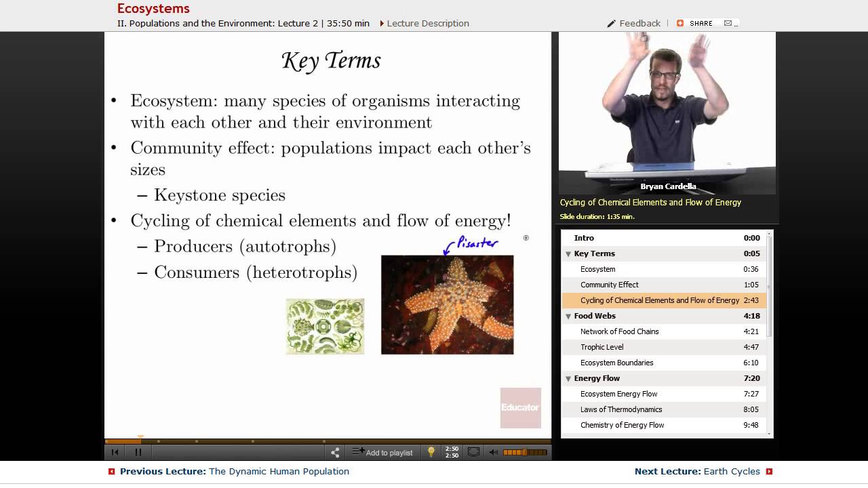Click the 'Add to playlist' label
Screen dimensions: 868x488
pos(389,453)
